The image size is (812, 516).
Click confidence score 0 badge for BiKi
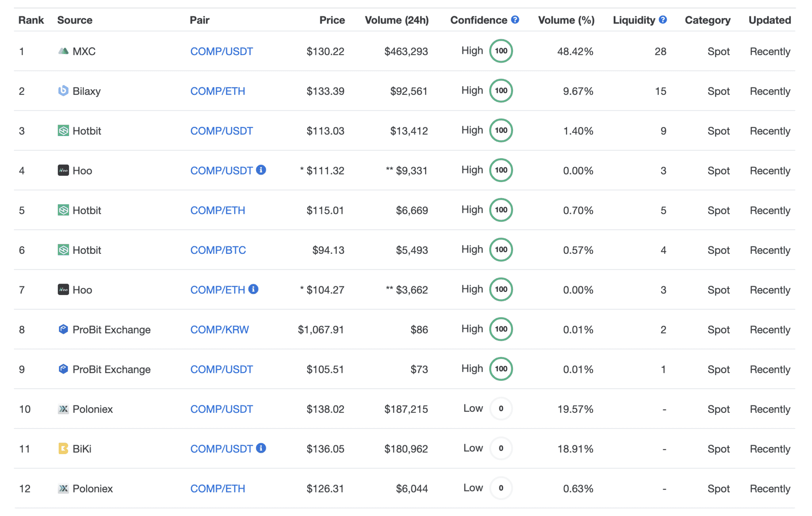[501, 448]
